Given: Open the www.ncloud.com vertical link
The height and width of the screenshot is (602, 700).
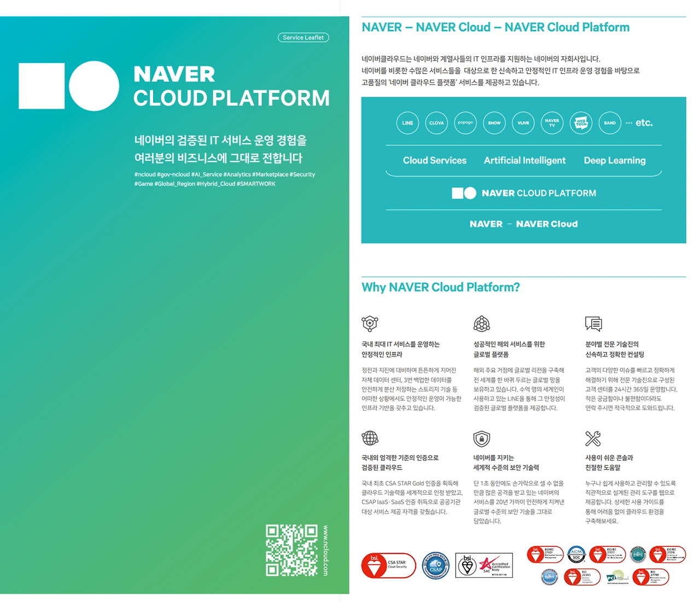Looking at the screenshot, I should tap(325, 551).
